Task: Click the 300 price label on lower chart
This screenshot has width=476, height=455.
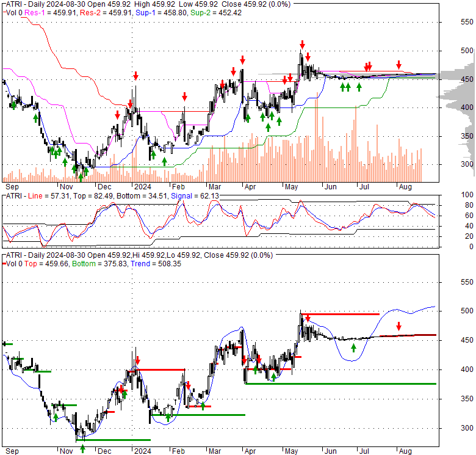Action: tap(467, 428)
